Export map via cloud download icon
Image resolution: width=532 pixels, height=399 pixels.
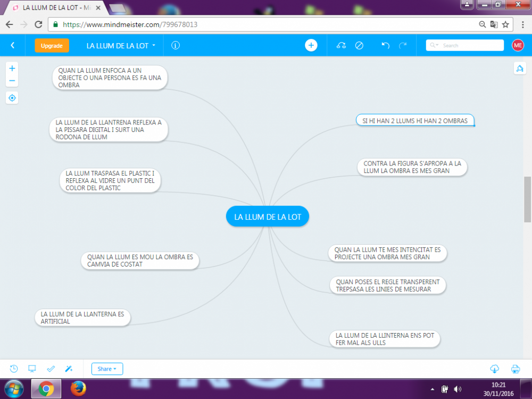494,369
